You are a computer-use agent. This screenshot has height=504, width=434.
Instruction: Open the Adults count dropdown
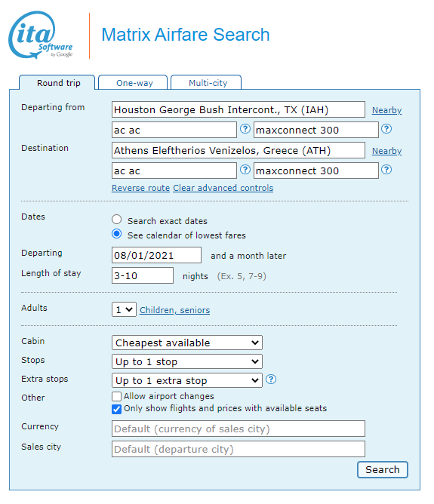click(x=124, y=309)
